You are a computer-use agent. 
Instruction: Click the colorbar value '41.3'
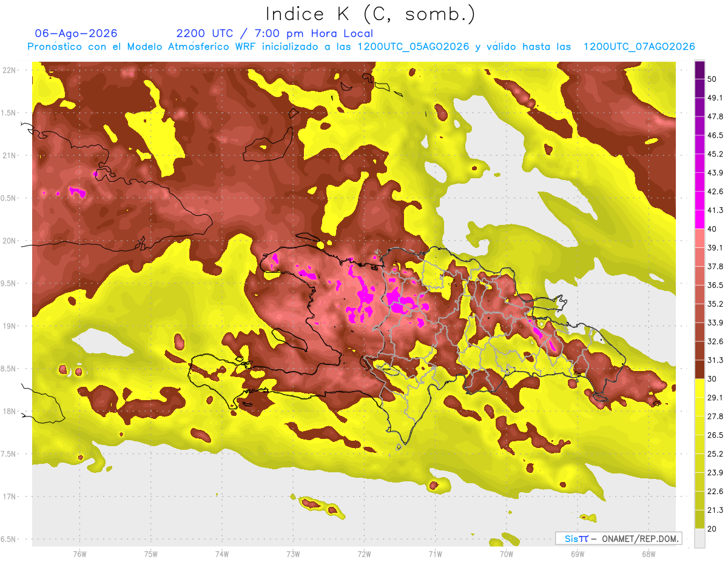(715, 211)
